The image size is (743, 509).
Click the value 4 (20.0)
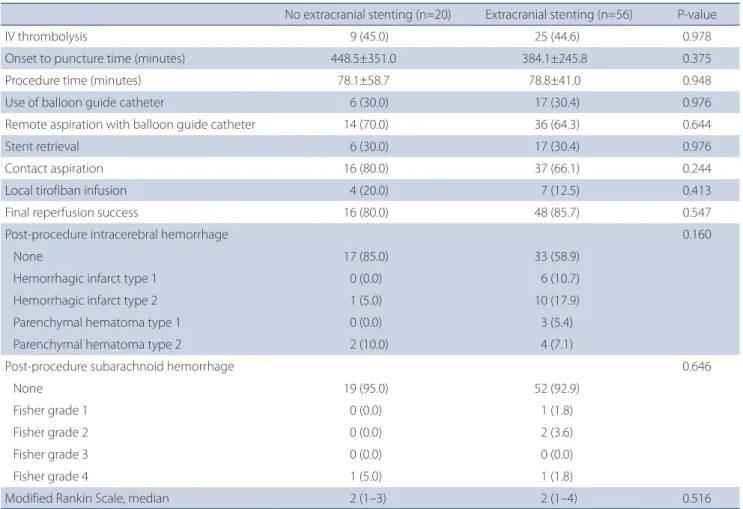click(x=369, y=191)
